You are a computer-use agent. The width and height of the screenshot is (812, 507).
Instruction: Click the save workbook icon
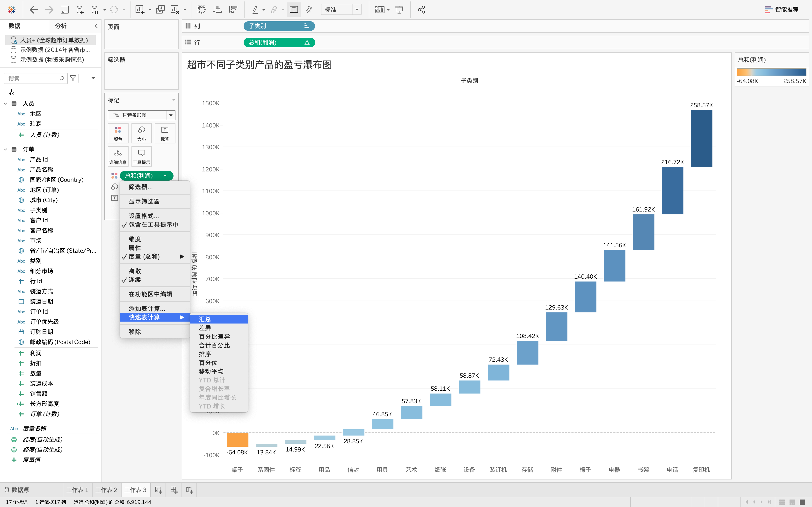(65, 10)
